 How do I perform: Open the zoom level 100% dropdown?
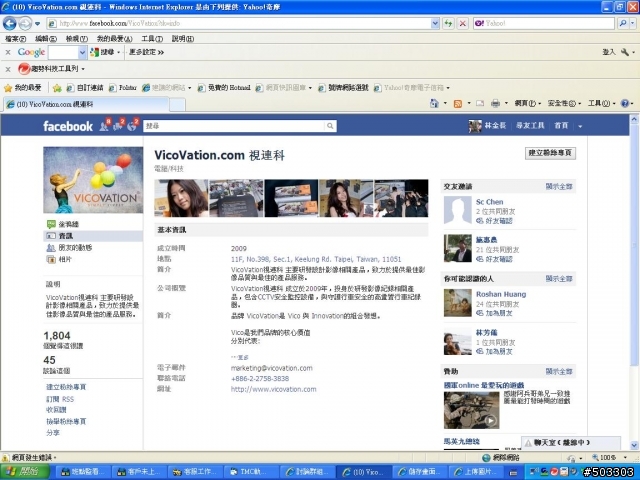tap(625, 458)
